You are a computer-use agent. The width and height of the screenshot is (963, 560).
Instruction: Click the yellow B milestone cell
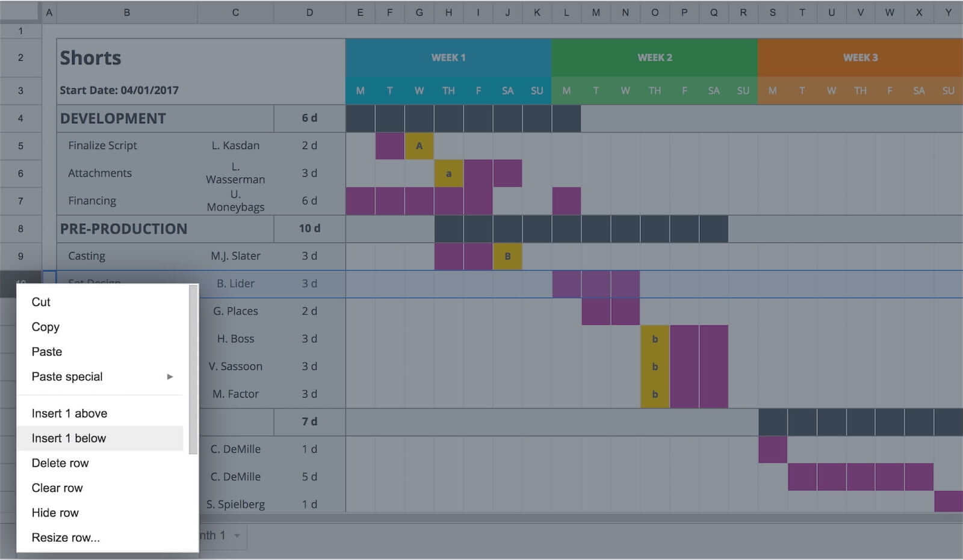tap(507, 256)
